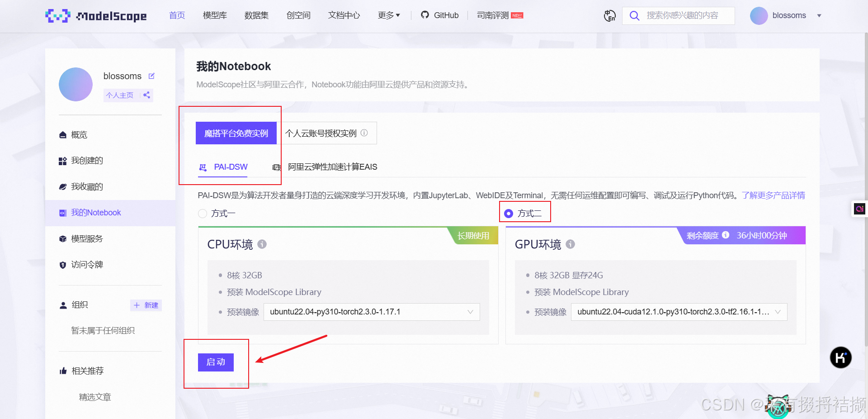Select the 方式二 radio button
This screenshot has height=419, width=868.
coord(509,214)
